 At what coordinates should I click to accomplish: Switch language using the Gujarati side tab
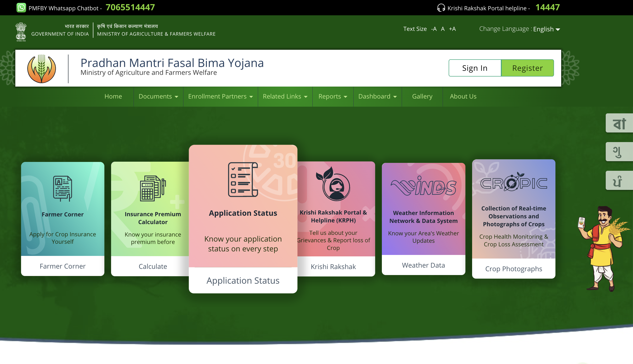(619, 152)
